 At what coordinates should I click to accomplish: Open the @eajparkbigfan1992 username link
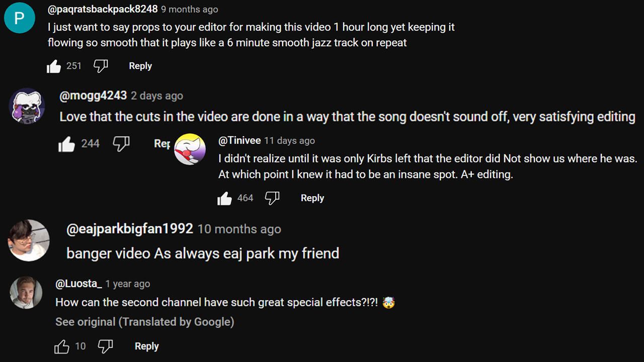click(130, 229)
